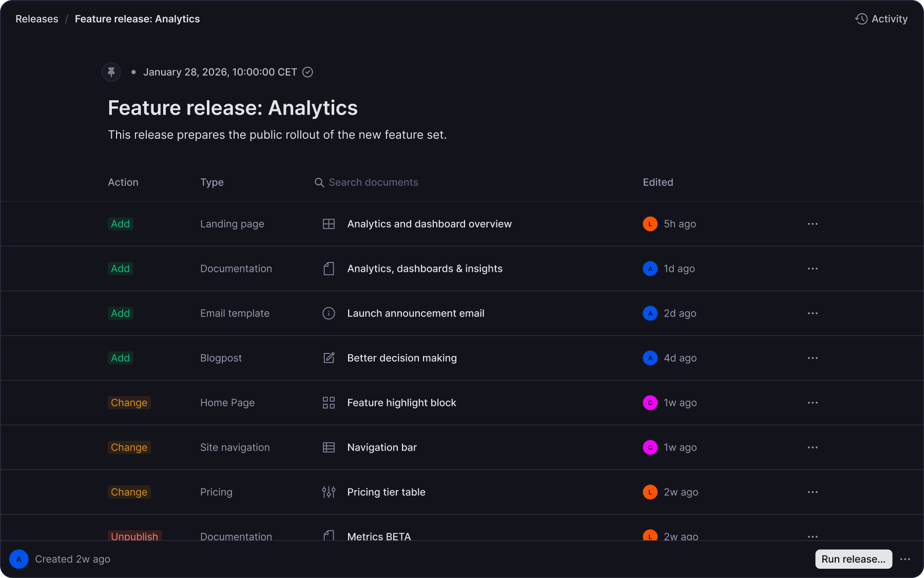Screen dimensions: 924x578
Task: Open the Metrics BETA document
Action: coord(379,536)
